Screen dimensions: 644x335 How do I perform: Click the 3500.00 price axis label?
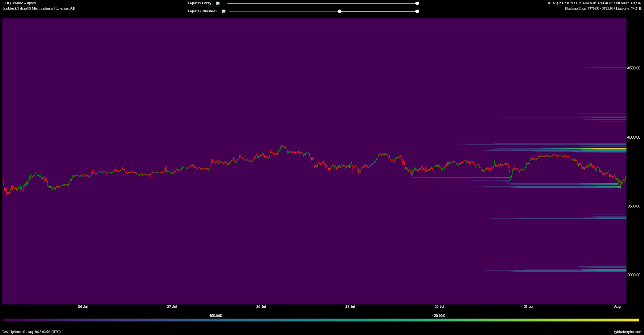[634, 206]
